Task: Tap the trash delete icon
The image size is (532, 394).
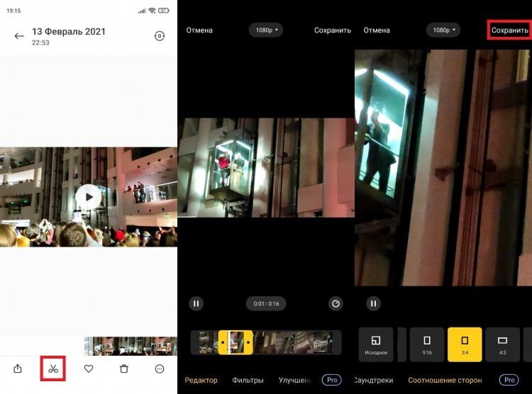Action: point(124,368)
